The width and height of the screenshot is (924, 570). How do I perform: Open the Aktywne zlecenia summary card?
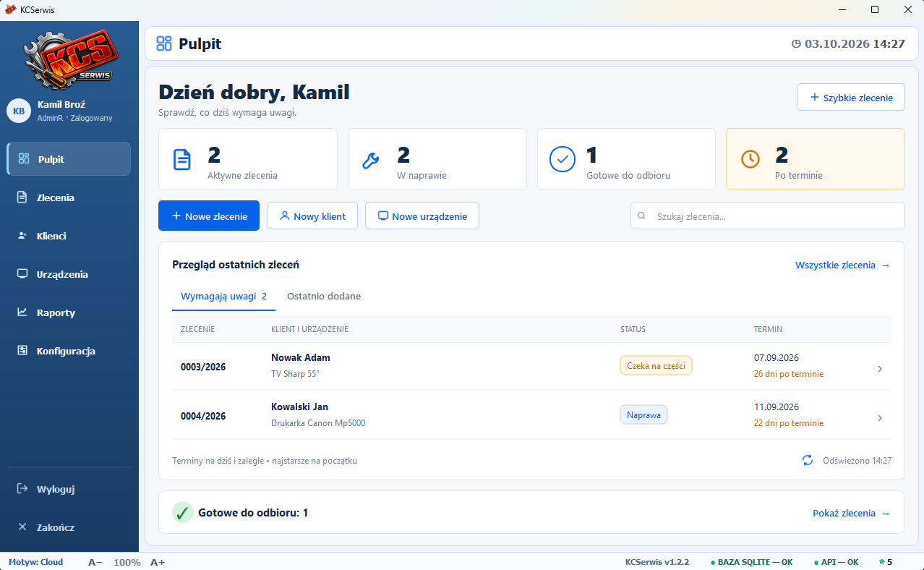(248, 159)
